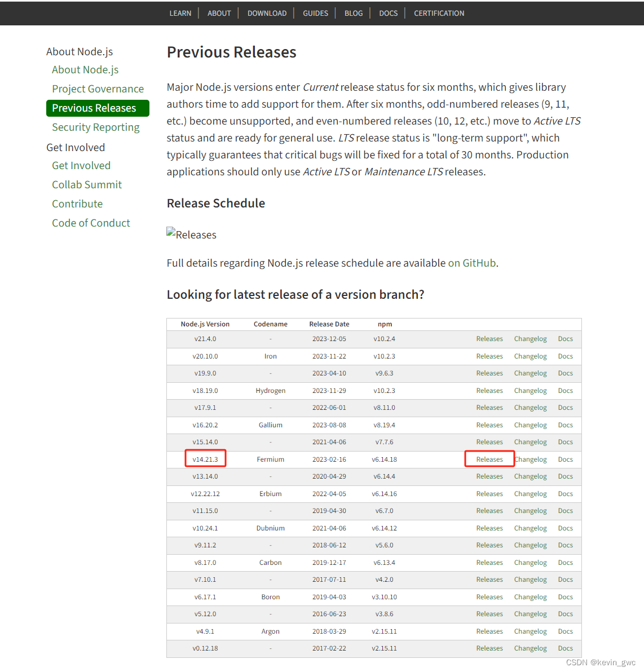
Task: Open Releases for v5.12.0
Action: coord(489,614)
